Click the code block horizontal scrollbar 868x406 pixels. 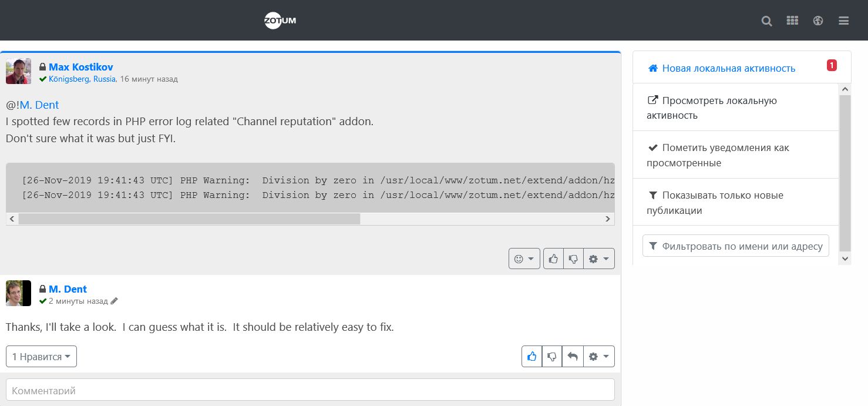pyautogui.click(x=189, y=219)
